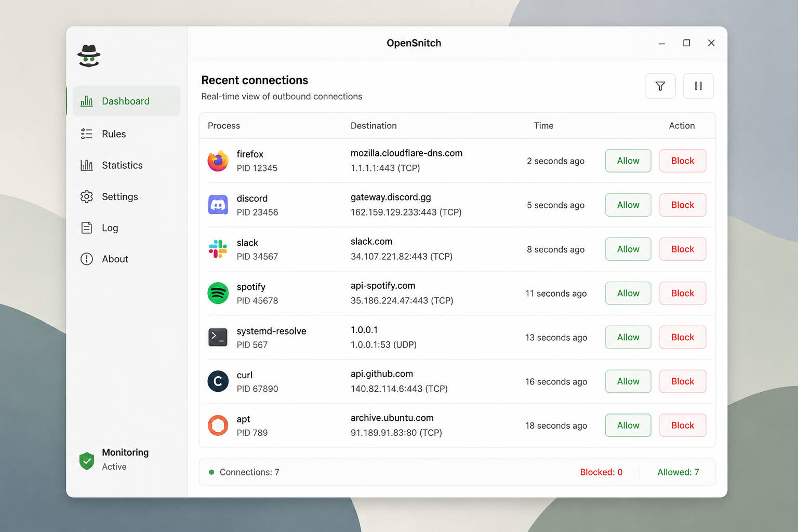Switch to the Log view

tap(126, 228)
